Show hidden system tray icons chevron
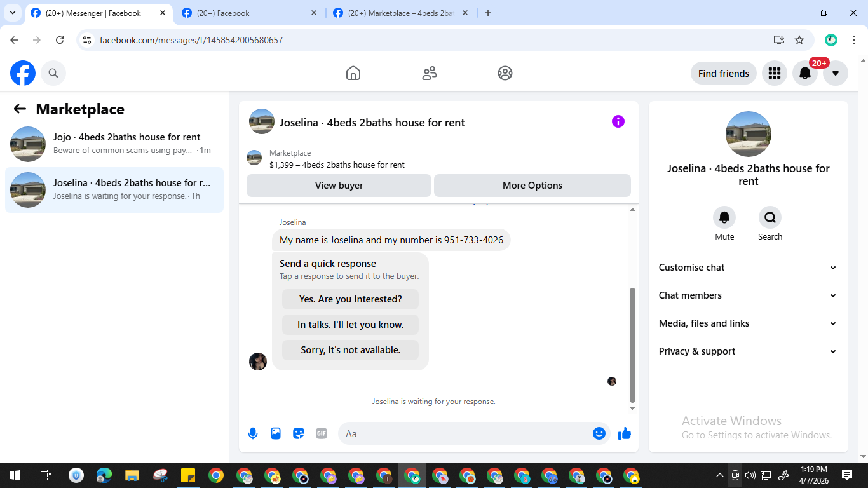This screenshot has width=868, height=488. click(720, 475)
